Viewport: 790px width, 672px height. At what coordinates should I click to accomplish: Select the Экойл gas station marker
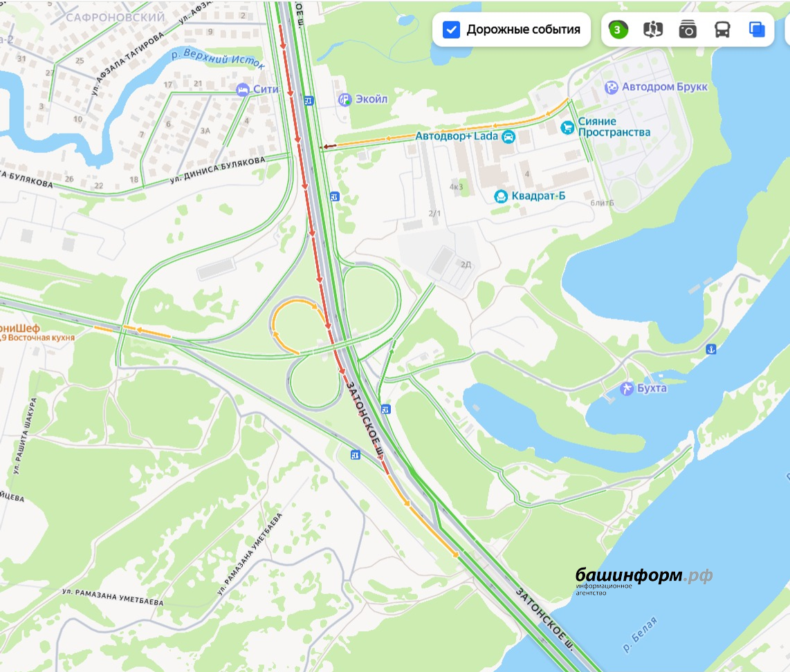345,100
